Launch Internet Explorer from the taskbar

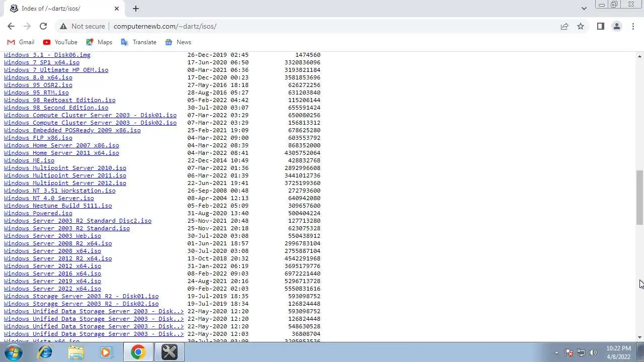pyautogui.click(x=45, y=352)
